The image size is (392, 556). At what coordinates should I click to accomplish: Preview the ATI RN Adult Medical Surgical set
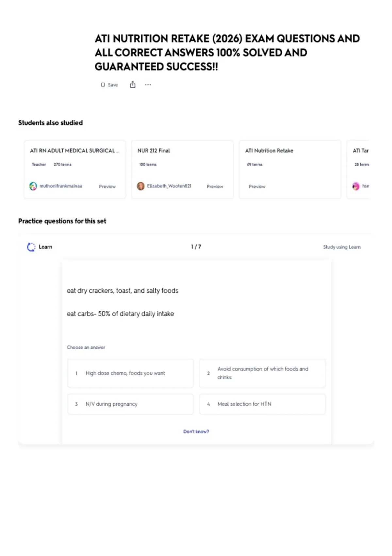pyautogui.click(x=107, y=186)
